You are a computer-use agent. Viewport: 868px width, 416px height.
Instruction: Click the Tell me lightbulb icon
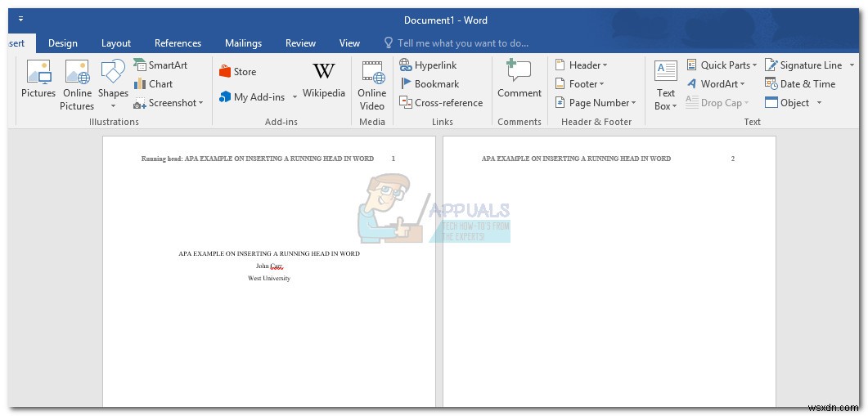389,43
